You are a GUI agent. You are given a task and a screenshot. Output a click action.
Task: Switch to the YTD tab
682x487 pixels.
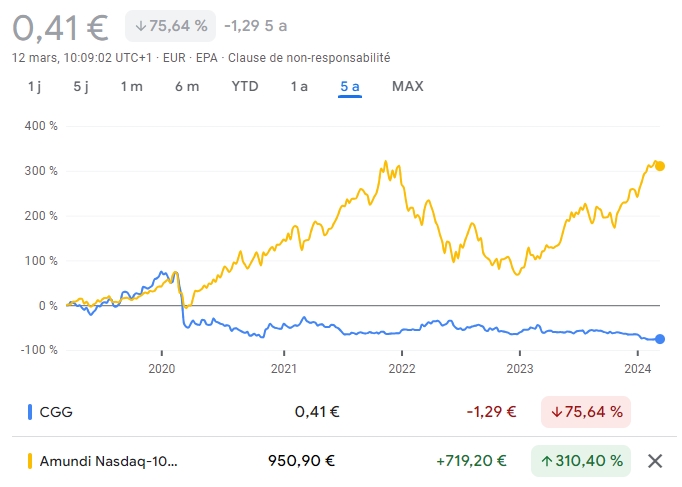point(245,86)
